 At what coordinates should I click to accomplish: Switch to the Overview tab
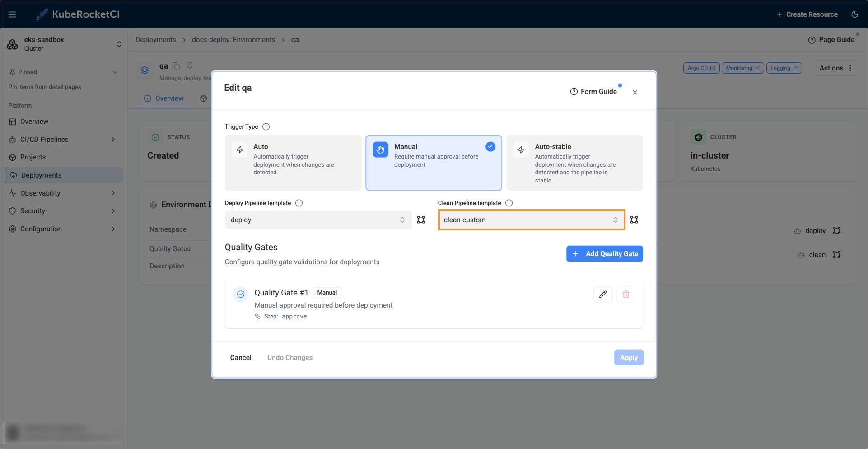tap(163, 98)
